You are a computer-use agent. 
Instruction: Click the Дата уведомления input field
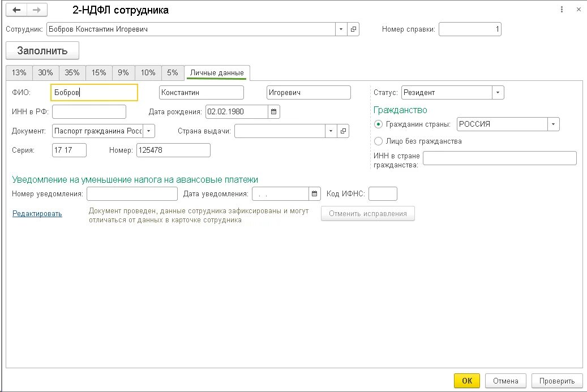tap(280, 194)
